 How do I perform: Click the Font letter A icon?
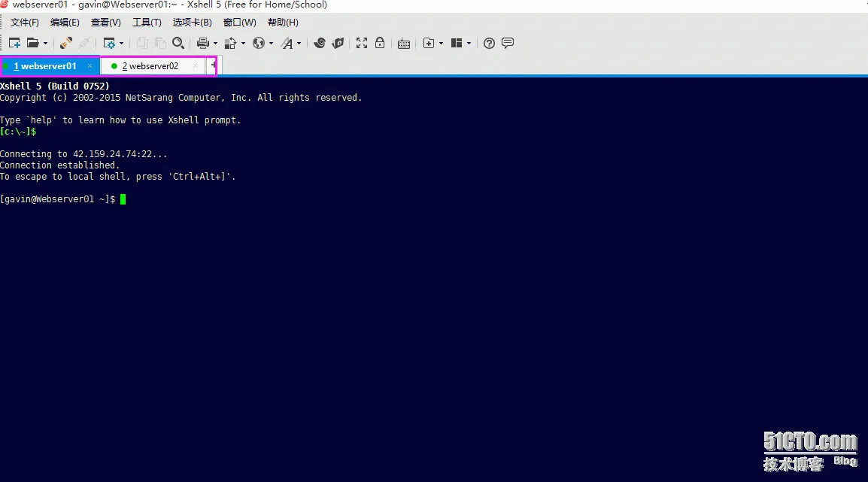point(287,43)
